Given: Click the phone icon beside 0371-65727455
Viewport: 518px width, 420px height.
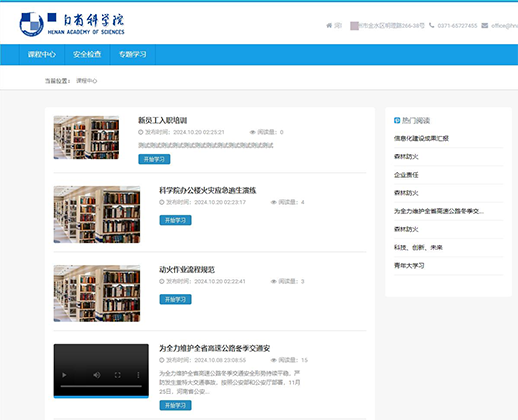Looking at the screenshot, I should tap(432, 25).
